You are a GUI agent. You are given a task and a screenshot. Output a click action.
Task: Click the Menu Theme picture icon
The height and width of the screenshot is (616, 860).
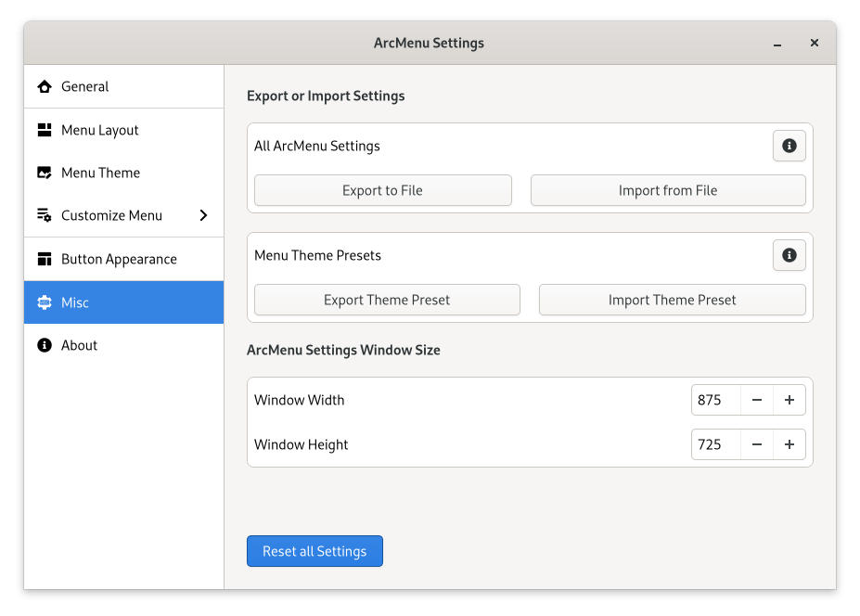click(x=45, y=173)
